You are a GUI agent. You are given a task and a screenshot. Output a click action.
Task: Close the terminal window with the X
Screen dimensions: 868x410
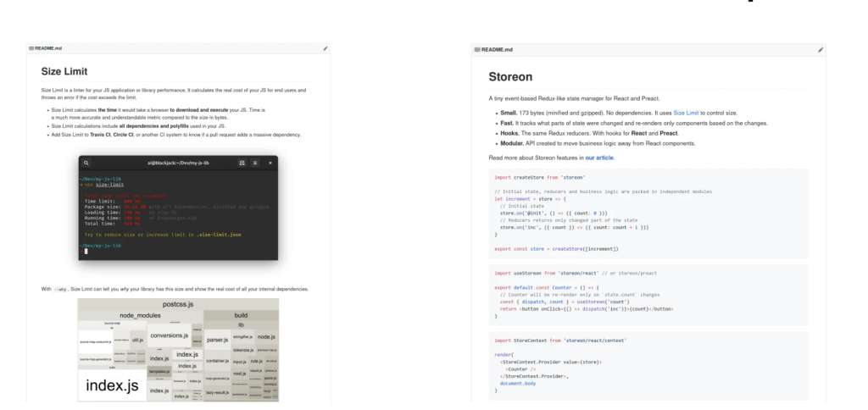[x=270, y=163]
